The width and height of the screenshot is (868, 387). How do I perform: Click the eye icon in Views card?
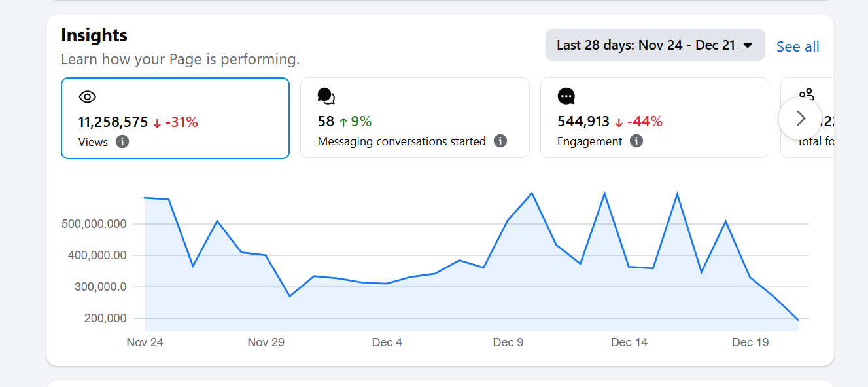(x=88, y=97)
